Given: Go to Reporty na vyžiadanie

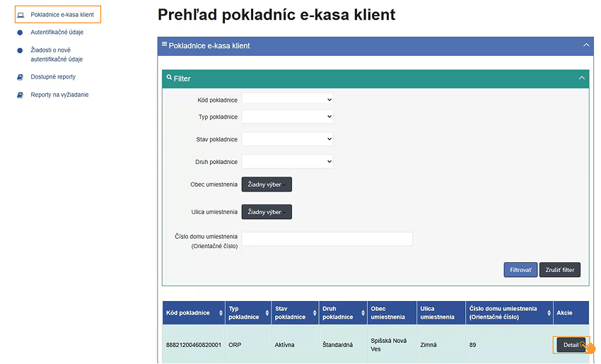Looking at the screenshot, I should 59,95.
